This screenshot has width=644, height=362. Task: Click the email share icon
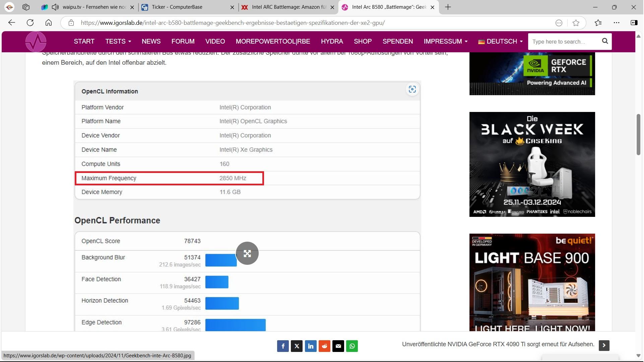coord(338,346)
